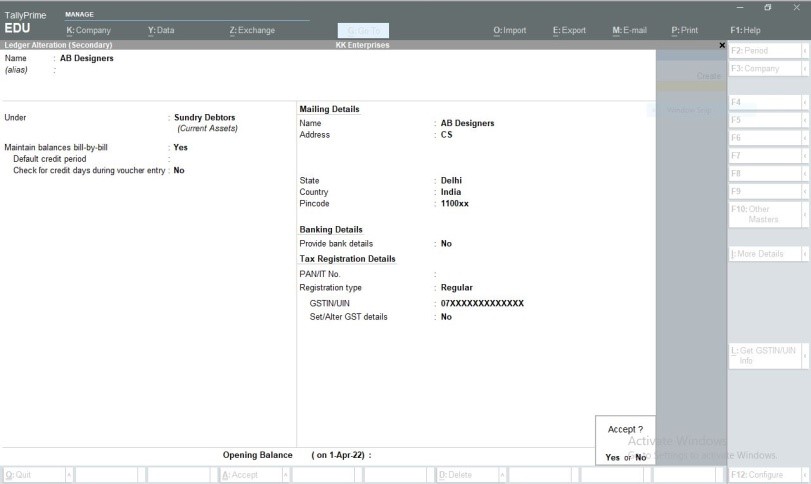Expand arrow beside F10: Other Masters
The height and width of the screenshot is (484, 811).
point(805,214)
